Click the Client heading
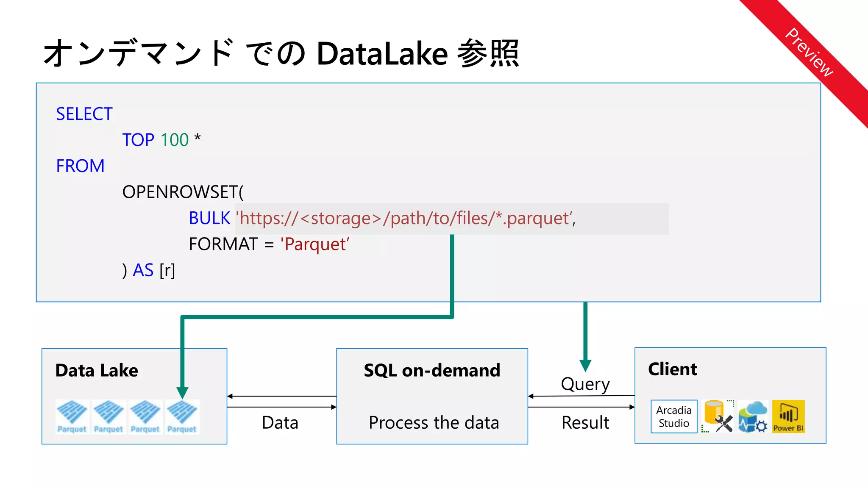Image resolution: width=868 pixels, height=488 pixels. coord(673,369)
